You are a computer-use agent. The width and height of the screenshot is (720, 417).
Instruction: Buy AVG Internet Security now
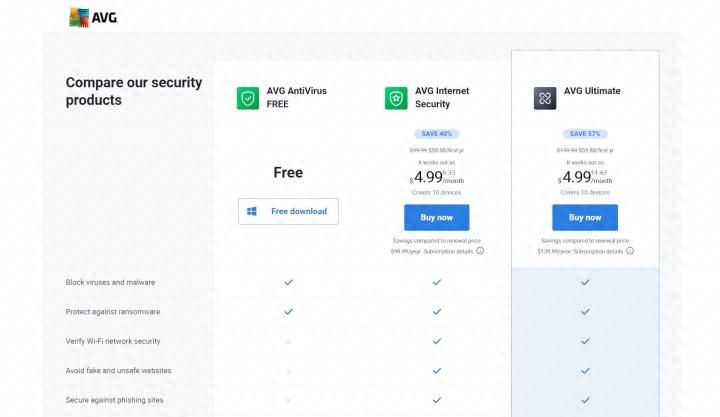pyautogui.click(x=437, y=217)
